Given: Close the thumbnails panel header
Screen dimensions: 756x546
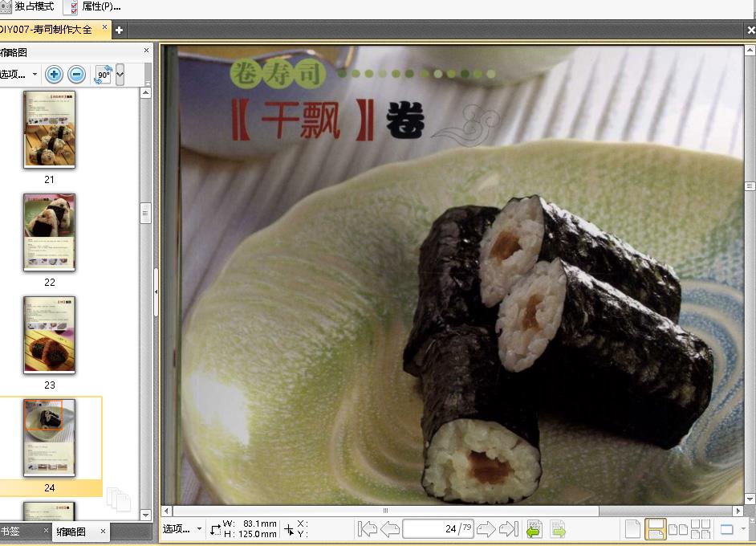Looking at the screenshot, I should click(x=147, y=50).
